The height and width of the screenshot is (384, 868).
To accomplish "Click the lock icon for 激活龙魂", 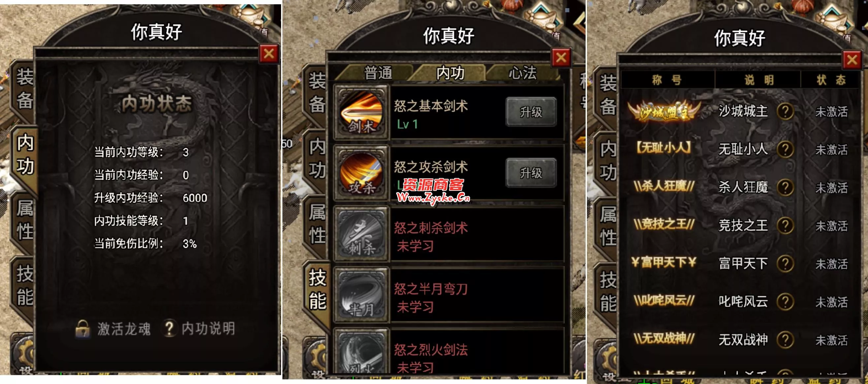I will pos(82,329).
